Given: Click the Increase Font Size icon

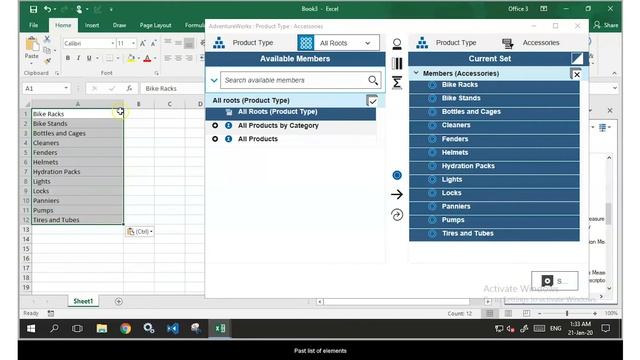Looking at the screenshot, I should pos(143,43).
